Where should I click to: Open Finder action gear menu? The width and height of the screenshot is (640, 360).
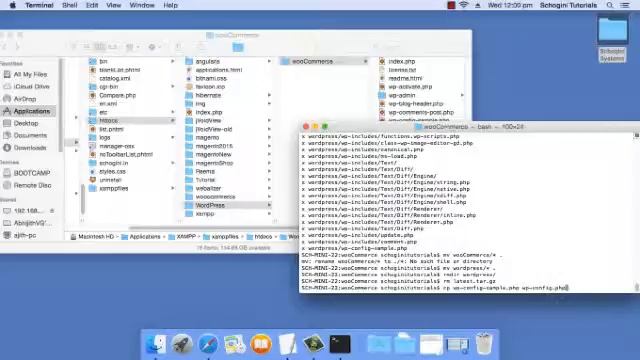[154, 47]
